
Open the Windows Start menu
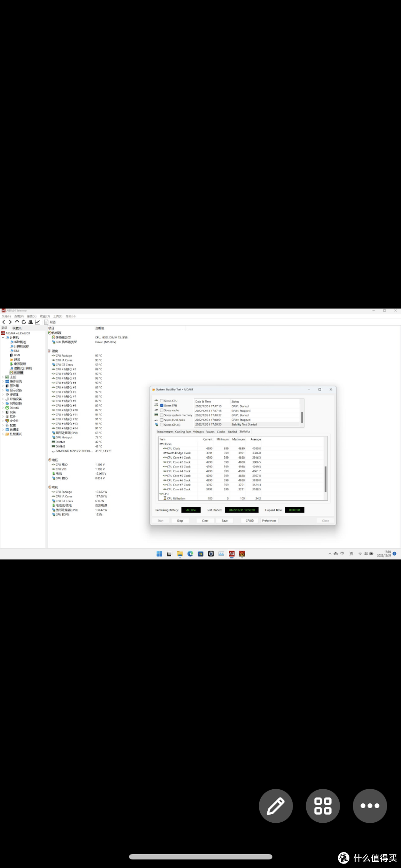point(159,554)
